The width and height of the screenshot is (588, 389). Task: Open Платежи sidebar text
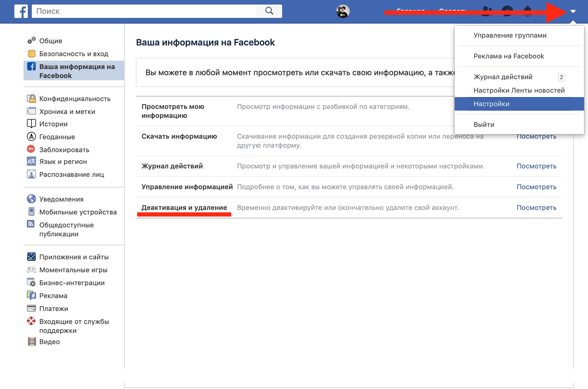click(54, 309)
